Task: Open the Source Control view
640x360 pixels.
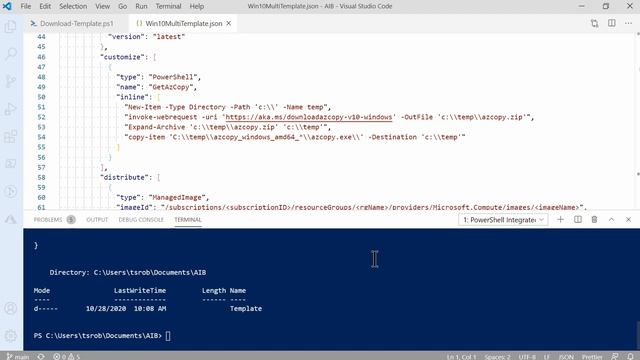Action: coord(11,81)
